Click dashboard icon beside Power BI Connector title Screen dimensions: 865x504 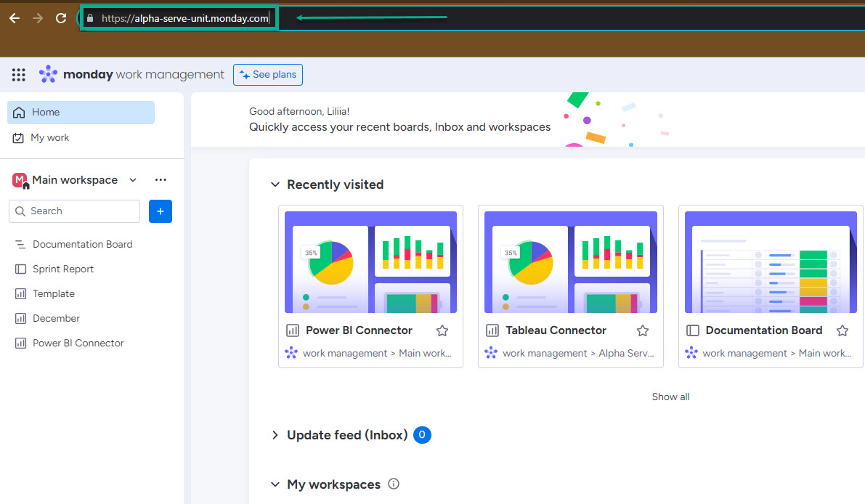[x=293, y=331]
